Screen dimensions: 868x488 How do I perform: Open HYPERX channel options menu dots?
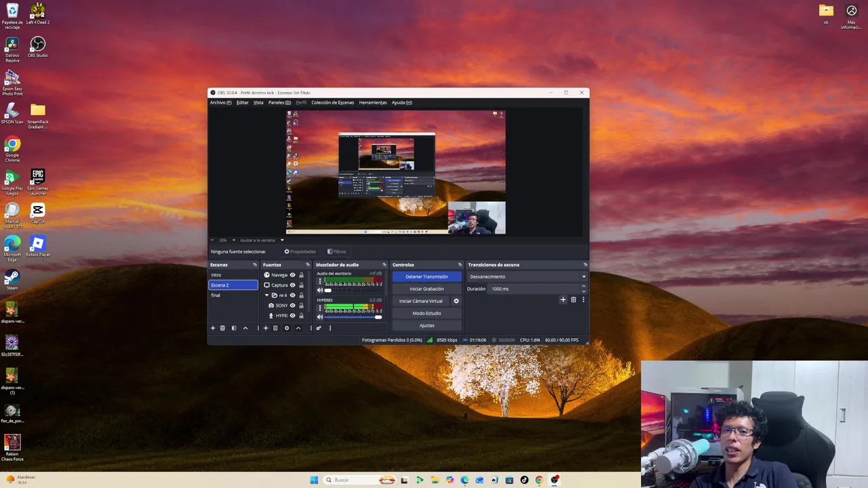click(x=320, y=308)
